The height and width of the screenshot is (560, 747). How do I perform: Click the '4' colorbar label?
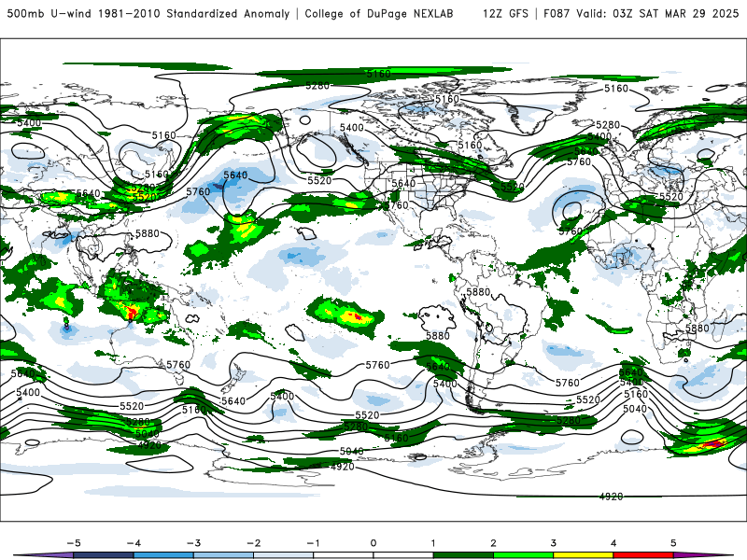(613, 543)
